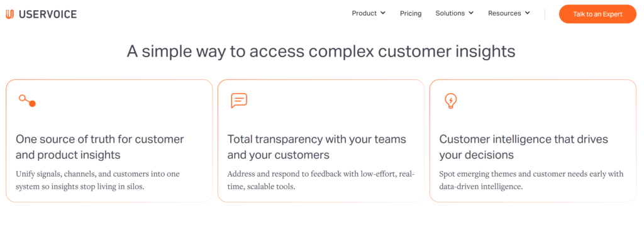Open the Solutions menu
Image resolution: width=644 pixels, height=252 pixels.
tap(450, 13)
